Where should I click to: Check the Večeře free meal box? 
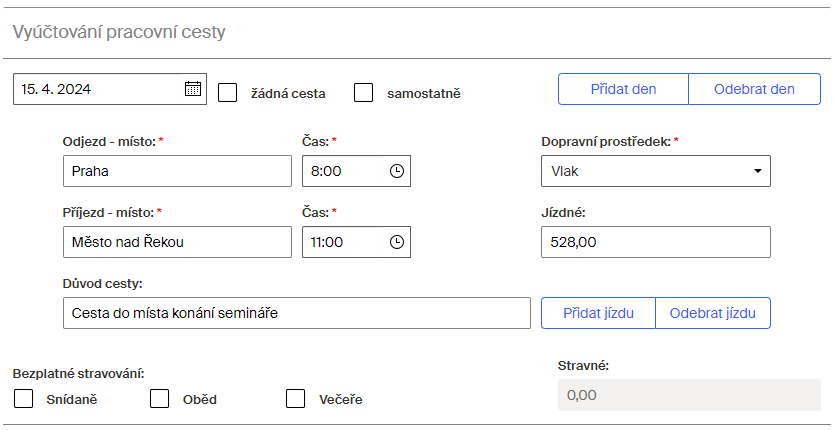pyautogui.click(x=296, y=399)
